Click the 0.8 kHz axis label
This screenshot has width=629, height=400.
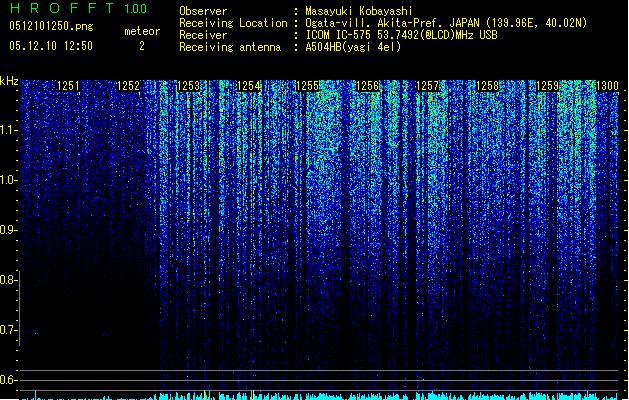tap(8, 280)
